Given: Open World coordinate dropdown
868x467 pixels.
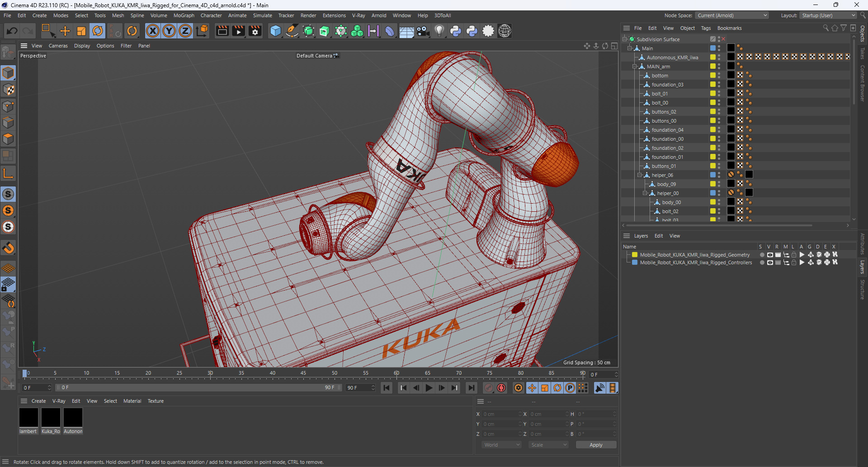Looking at the screenshot, I should click(x=502, y=445).
